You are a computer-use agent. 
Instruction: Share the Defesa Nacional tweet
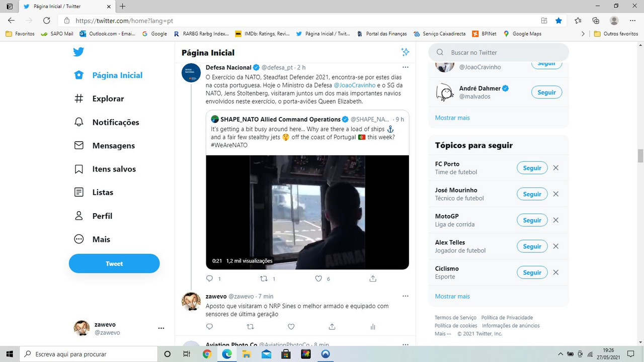tap(373, 279)
